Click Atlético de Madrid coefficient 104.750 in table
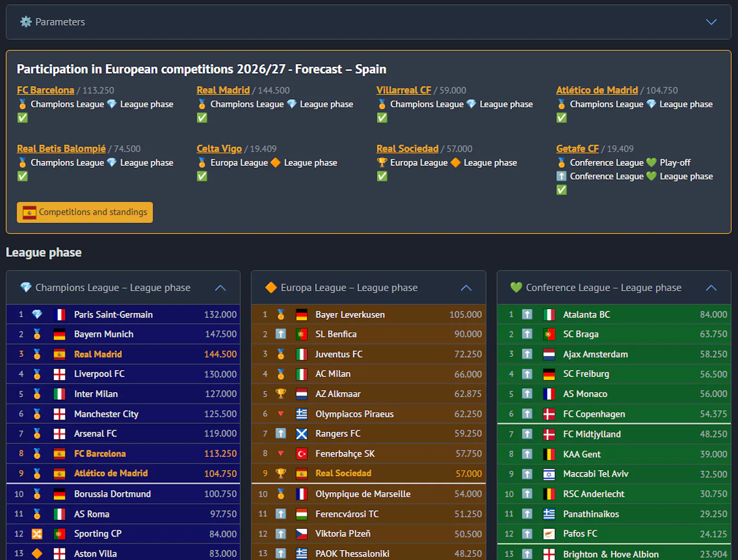 click(220, 474)
